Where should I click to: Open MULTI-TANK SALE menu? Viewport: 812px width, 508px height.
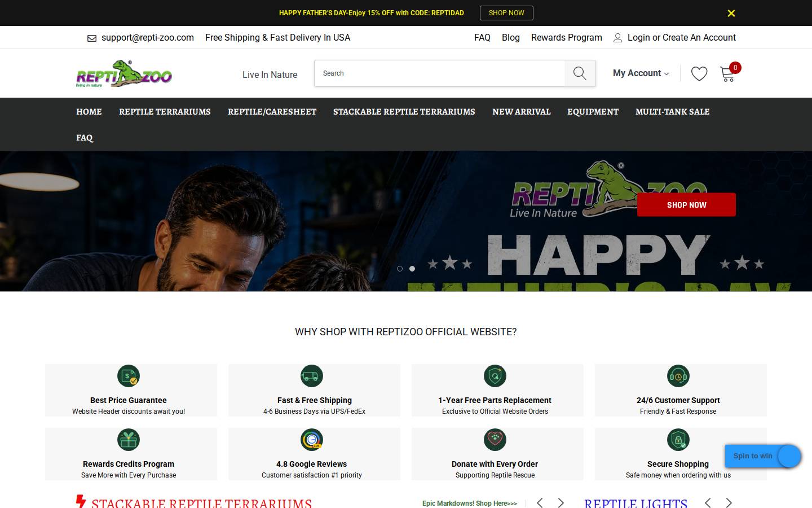click(x=673, y=112)
